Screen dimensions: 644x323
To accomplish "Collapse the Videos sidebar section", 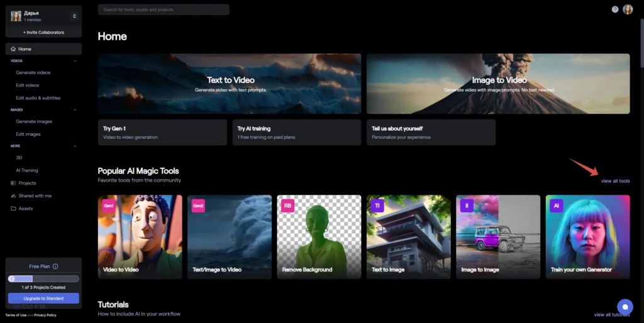I will pyautogui.click(x=75, y=61).
